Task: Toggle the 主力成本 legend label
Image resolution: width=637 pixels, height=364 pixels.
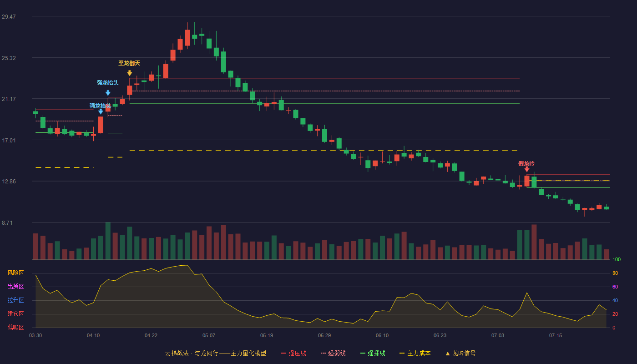Action: tap(419, 353)
